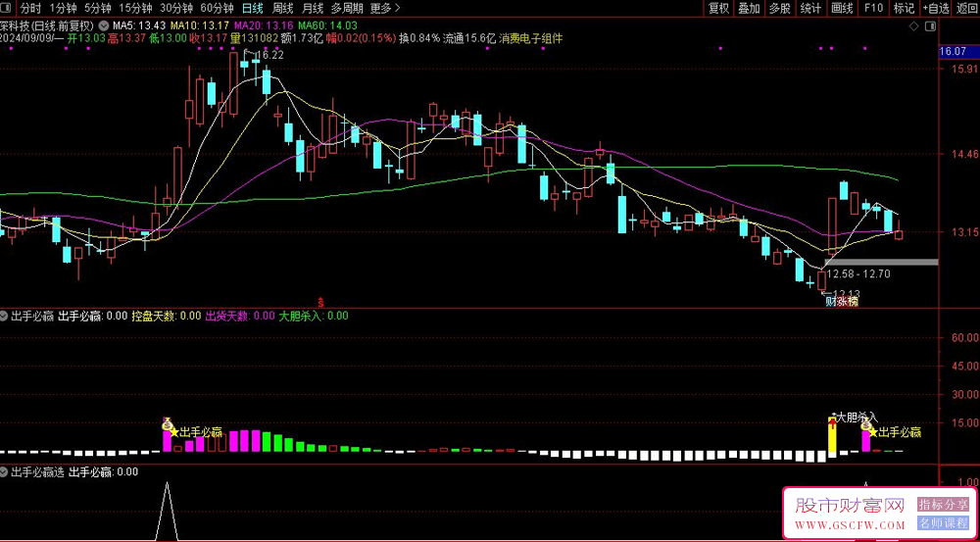This screenshot has width=980, height=542.
Task: Click the 大胆杀入: 0.00 indicator value
Action: [314, 317]
